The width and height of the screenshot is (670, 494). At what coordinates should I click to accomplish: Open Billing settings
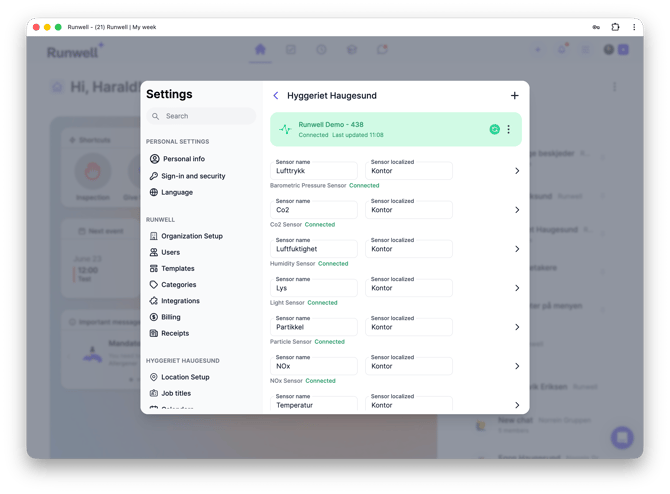165,317
